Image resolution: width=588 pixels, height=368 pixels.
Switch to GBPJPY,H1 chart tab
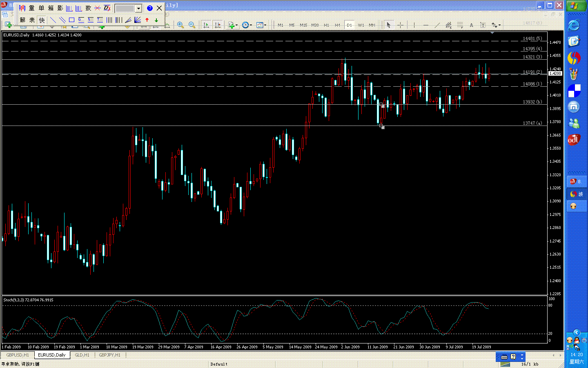(110, 355)
